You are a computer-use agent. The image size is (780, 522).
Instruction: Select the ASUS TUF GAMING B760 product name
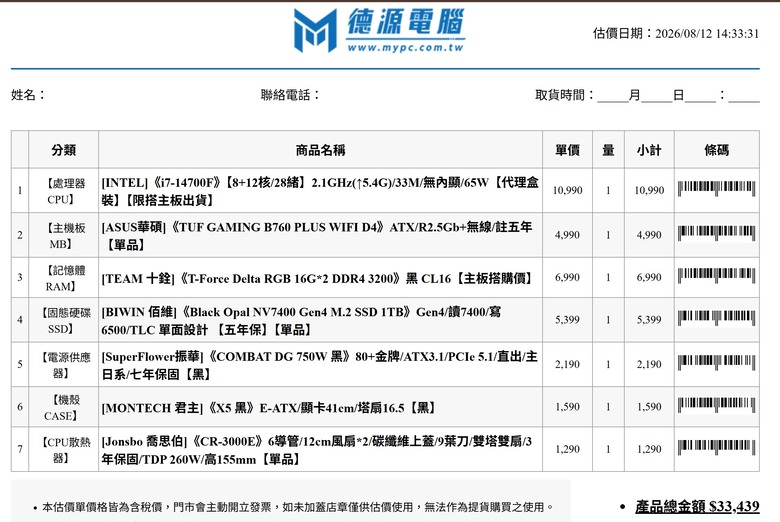(317, 235)
